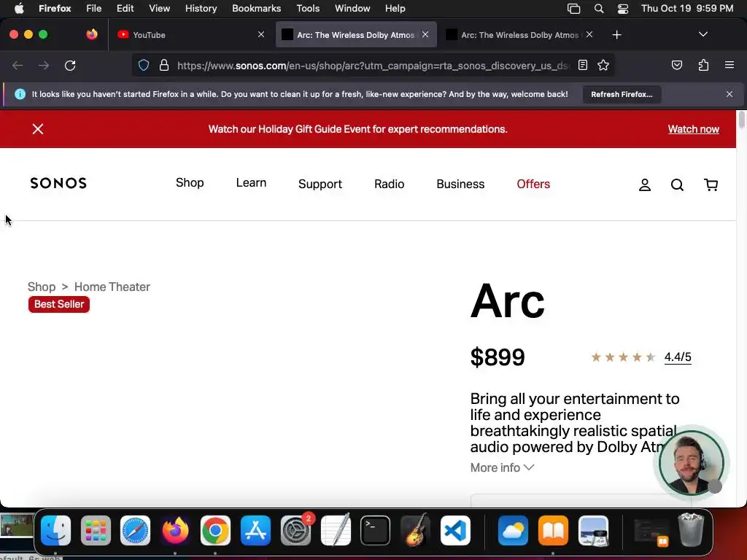Save page to Pocket icon

pyautogui.click(x=676, y=65)
